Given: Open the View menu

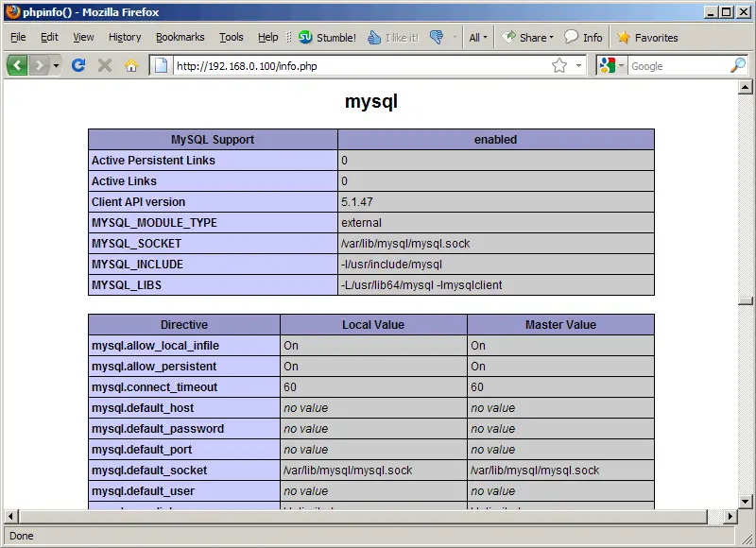Looking at the screenshot, I should click(83, 37).
